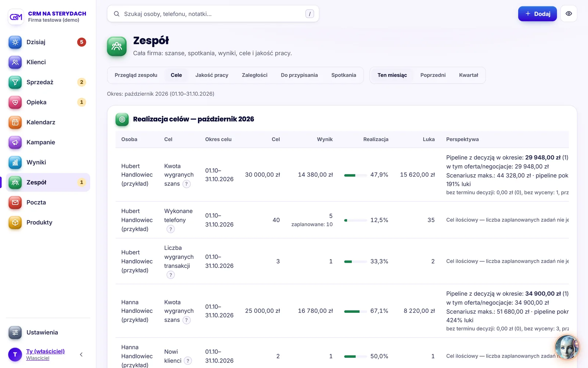Open Wyniki chart icon

(15, 162)
